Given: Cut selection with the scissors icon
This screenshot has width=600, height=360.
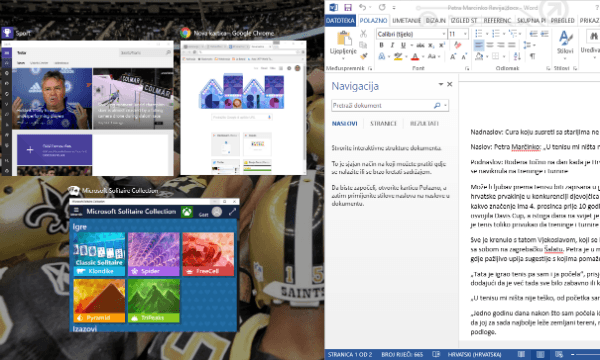Looking at the screenshot, I should tap(364, 34).
